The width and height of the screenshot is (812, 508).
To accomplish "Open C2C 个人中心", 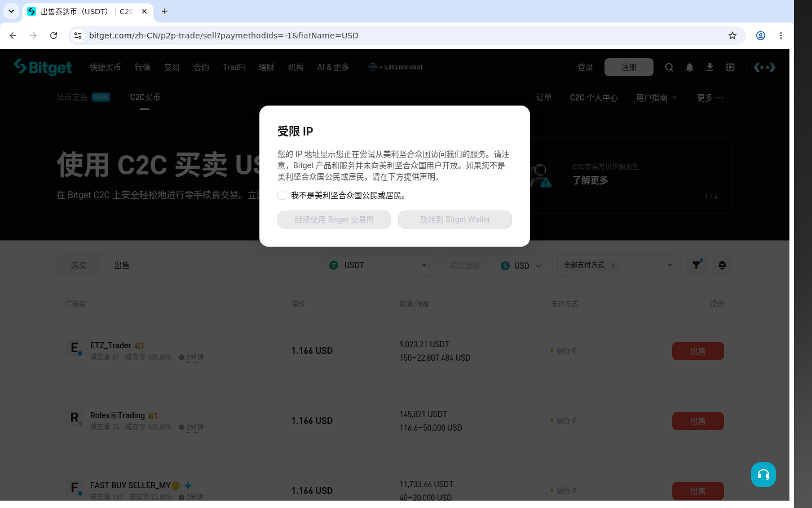I will coord(594,98).
